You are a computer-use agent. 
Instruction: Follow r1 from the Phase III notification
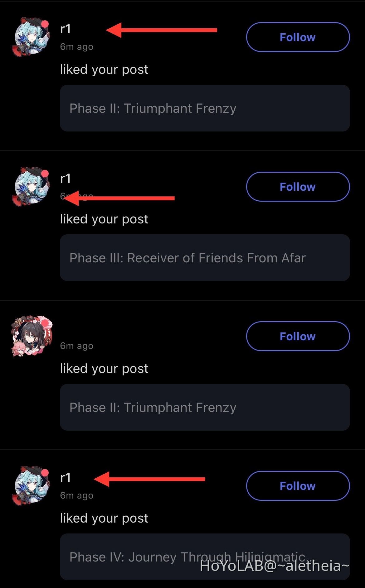click(x=298, y=187)
